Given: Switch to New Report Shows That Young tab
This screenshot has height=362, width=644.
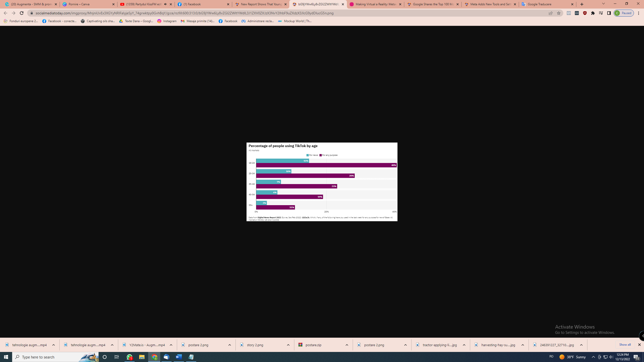Looking at the screenshot, I should [x=260, y=4].
